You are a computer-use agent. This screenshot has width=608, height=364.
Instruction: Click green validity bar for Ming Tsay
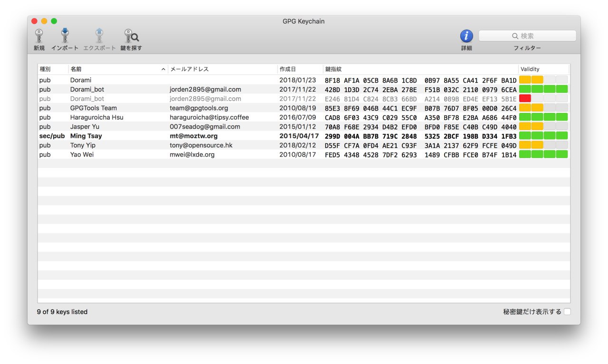(543, 136)
